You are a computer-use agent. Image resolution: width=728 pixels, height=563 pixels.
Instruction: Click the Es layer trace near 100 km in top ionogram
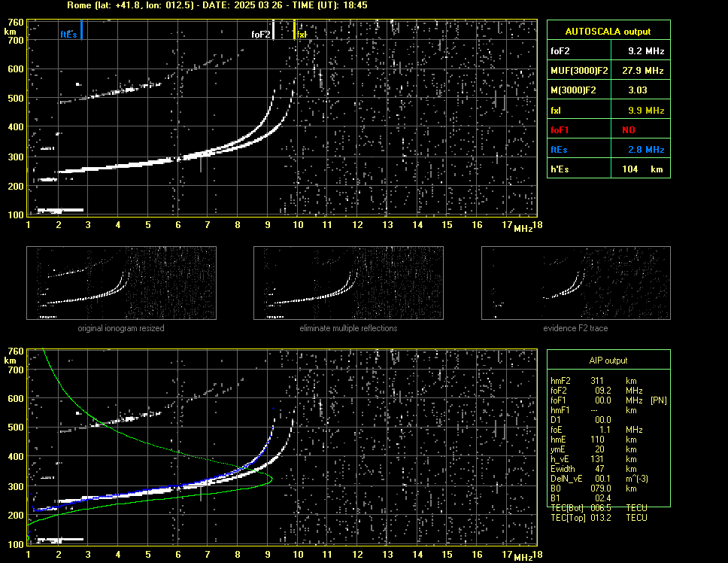coord(60,211)
